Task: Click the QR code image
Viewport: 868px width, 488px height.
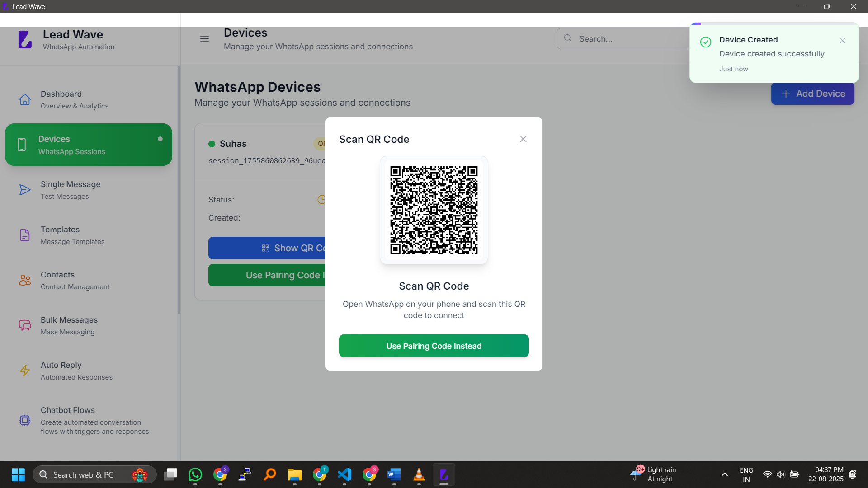Action: (x=434, y=210)
